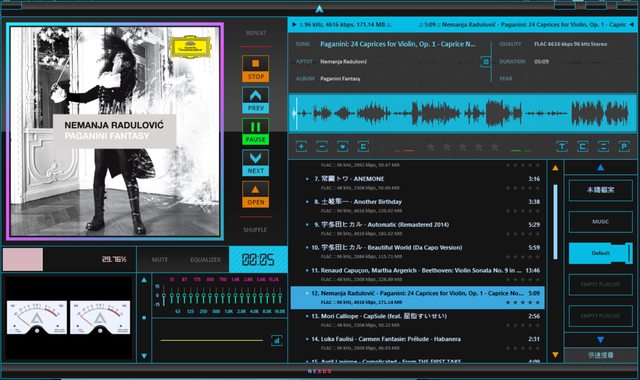Click the NEXUS logo at the bottom
This screenshot has width=640, height=380.
[320, 371]
